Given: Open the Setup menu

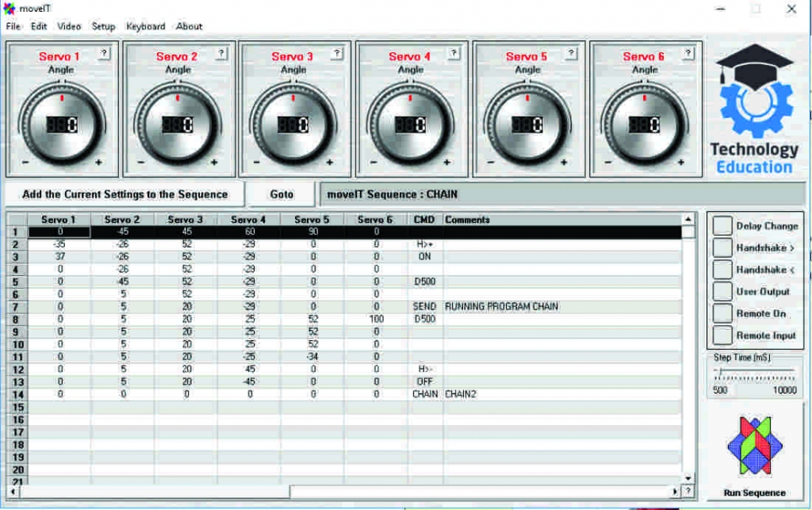Looking at the screenshot, I should (x=102, y=26).
